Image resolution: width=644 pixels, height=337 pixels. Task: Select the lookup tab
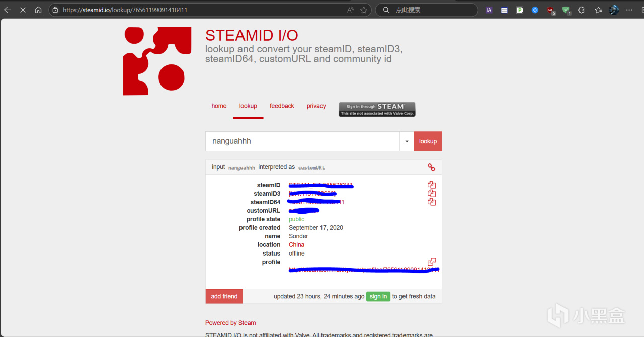pos(248,106)
